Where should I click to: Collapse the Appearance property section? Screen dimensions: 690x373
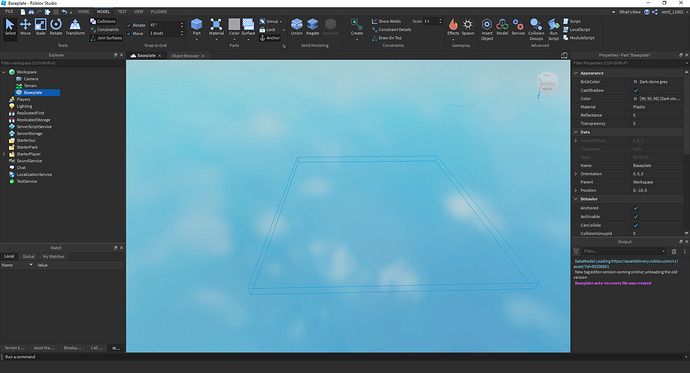[x=576, y=73]
